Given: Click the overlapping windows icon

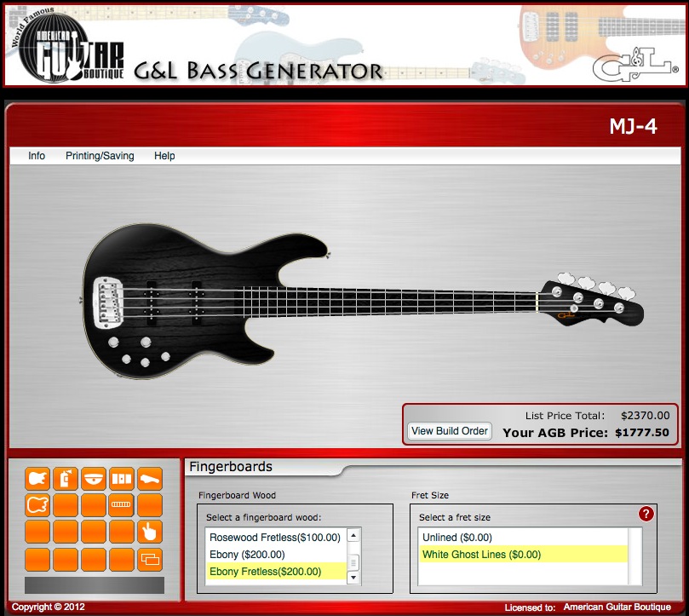Looking at the screenshot, I should pyautogui.click(x=150, y=559).
